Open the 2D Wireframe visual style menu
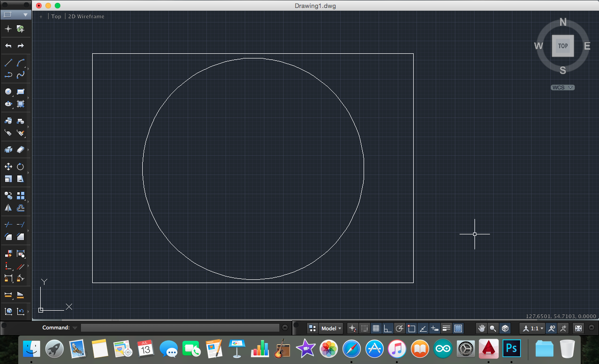This screenshot has width=599, height=364. click(86, 16)
